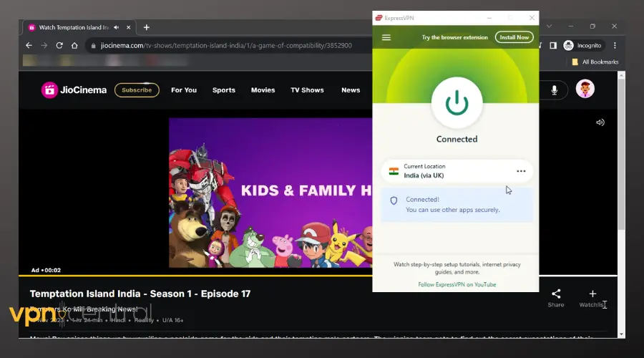Open the All Bookmarks folder
644x358 pixels.
click(595, 62)
